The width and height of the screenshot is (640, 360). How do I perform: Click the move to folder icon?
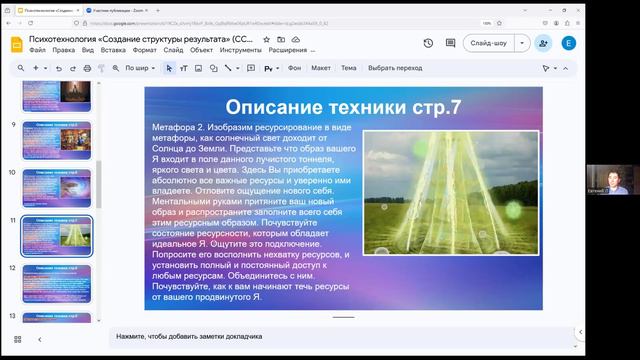point(281,40)
